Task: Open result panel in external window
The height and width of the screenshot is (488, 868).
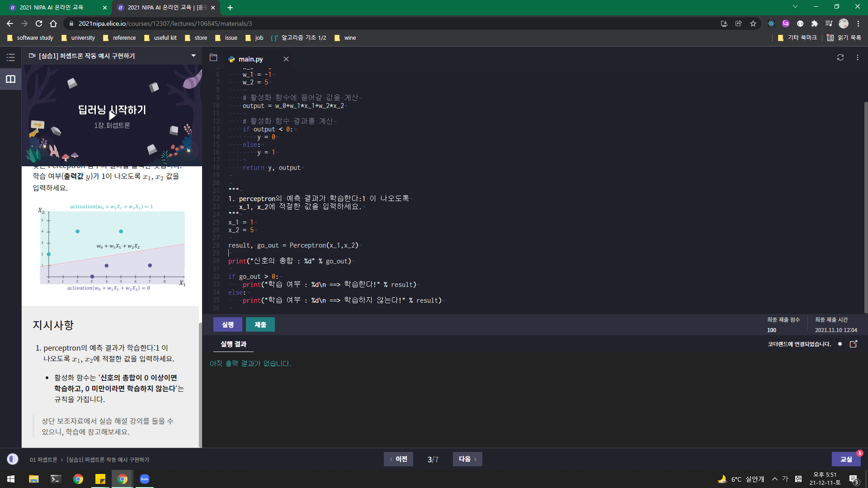Action: (x=854, y=344)
